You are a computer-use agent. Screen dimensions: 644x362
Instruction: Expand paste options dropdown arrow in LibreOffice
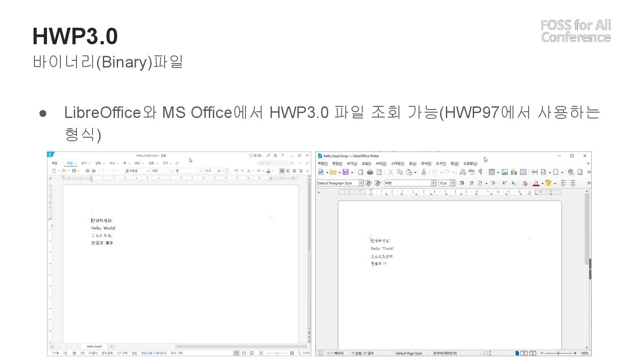[415, 173]
